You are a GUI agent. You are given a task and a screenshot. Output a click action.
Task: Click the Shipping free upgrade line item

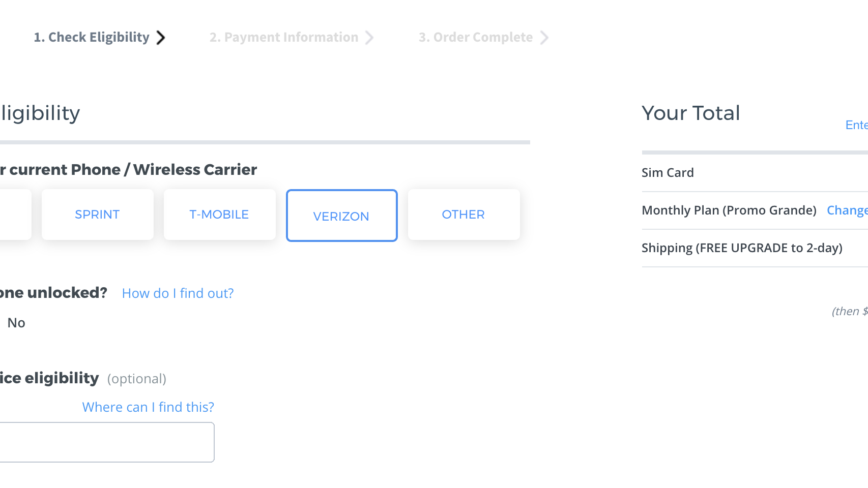[x=742, y=248]
